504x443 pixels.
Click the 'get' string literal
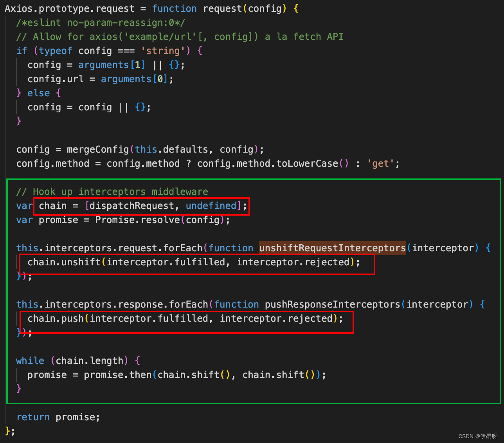381,164
